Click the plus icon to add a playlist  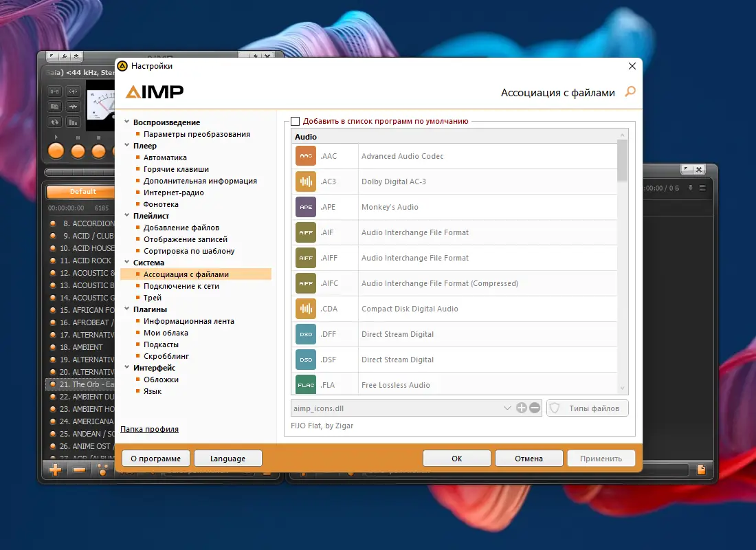click(x=54, y=470)
